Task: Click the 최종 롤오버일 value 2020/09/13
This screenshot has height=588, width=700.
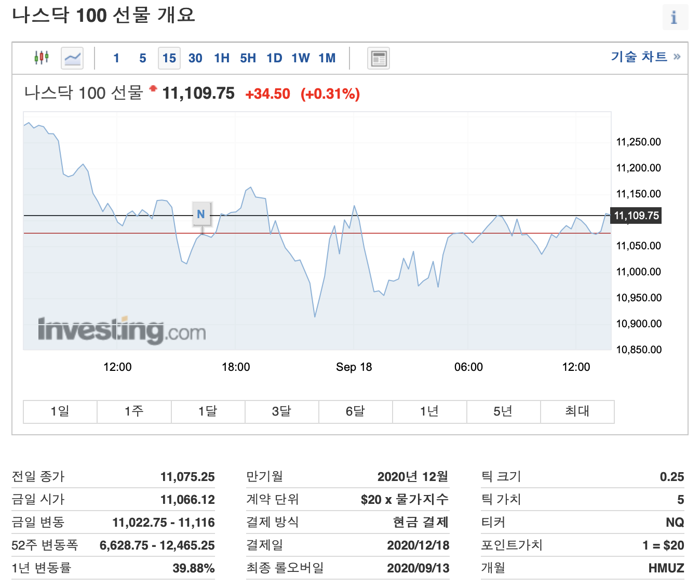Action: pyautogui.click(x=419, y=568)
